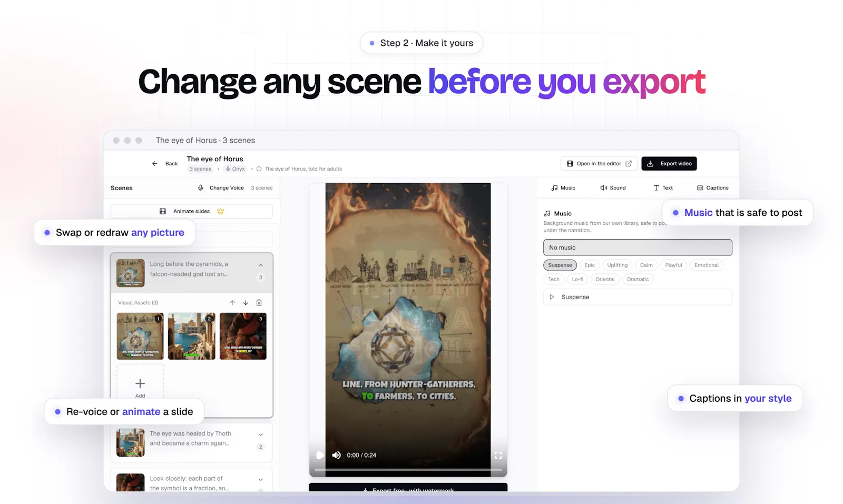The height and width of the screenshot is (504, 843).
Task: Select the Suspense music genre chip
Action: pyautogui.click(x=560, y=265)
